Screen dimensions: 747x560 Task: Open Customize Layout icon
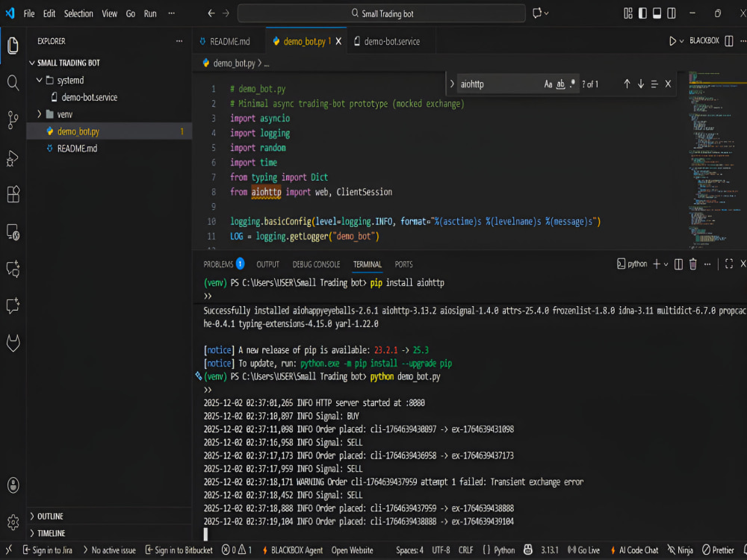tap(628, 13)
